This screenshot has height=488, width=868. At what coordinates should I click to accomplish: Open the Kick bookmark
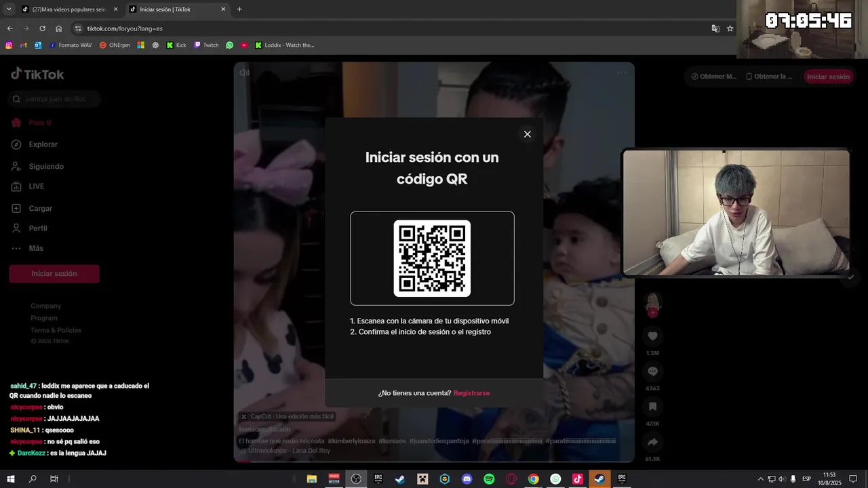click(x=176, y=45)
